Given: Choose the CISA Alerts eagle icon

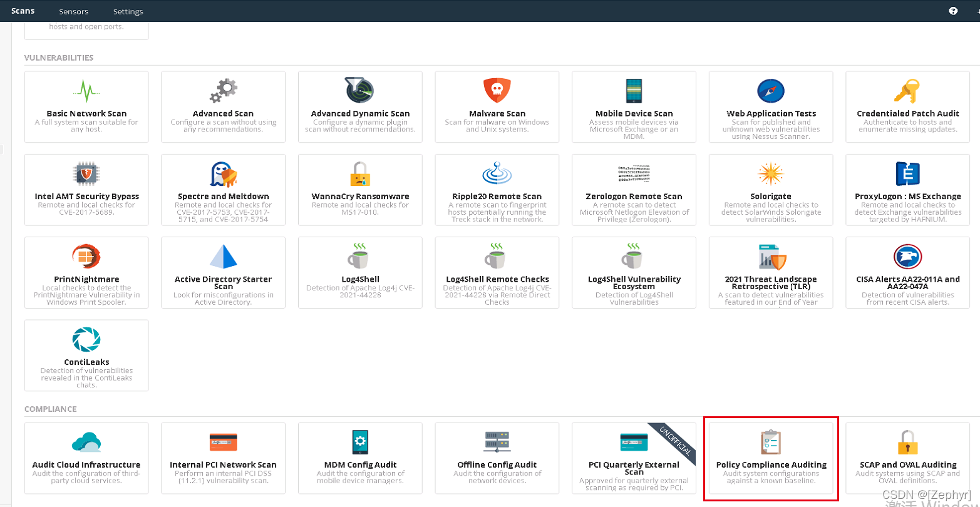Looking at the screenshot, I should 907,257.
